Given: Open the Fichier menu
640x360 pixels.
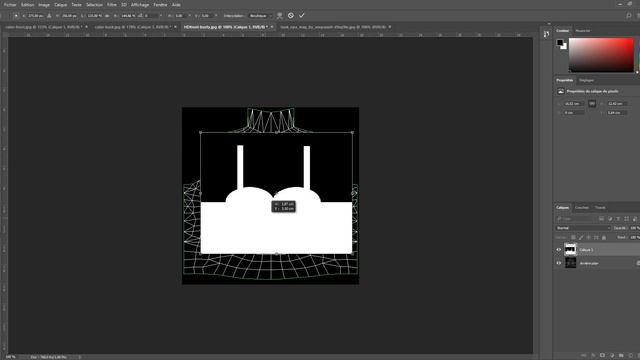Looking at the screenshot, I should 10,5.
